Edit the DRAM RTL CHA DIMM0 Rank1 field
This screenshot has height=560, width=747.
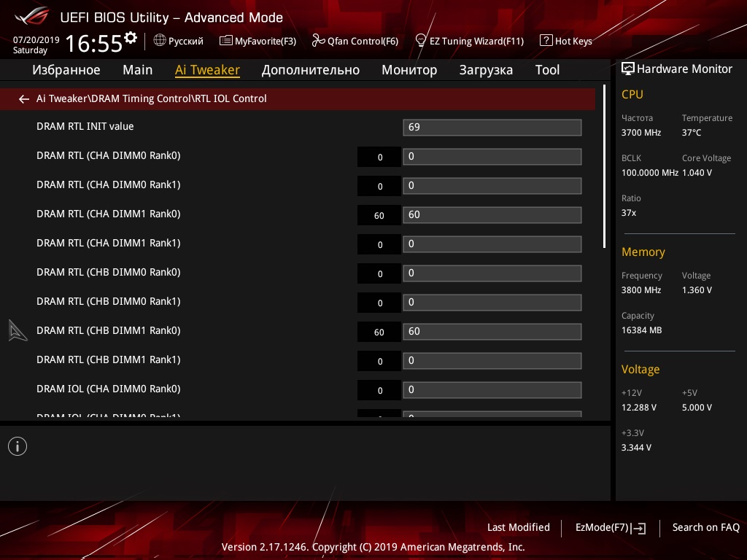[492, 186]
